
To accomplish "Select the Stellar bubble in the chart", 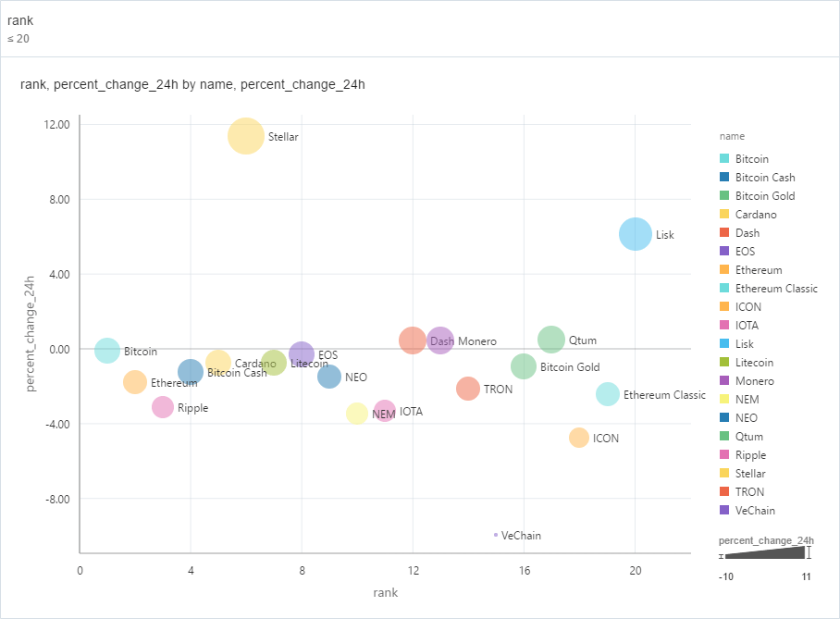I will (246, 136).
